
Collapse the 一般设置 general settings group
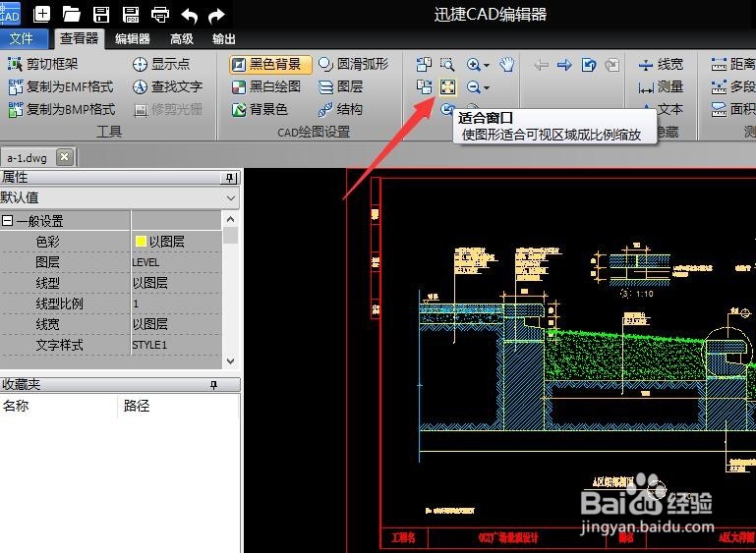click(x=7, y=221)
